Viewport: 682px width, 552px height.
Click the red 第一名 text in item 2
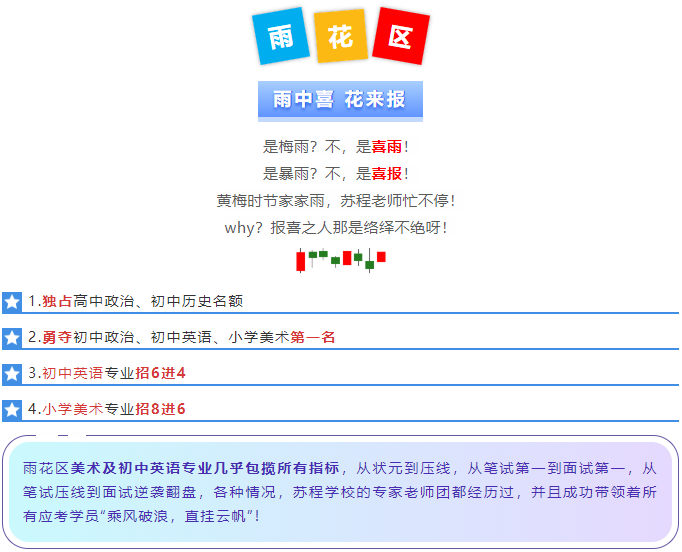click(x=313, y=338)
